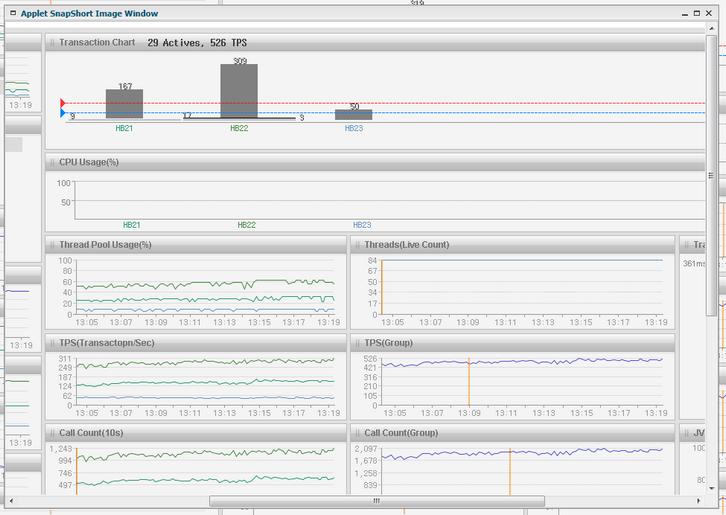Click the Call Count(10s) panel grip handle
The height and width of the screenshot is (515, 726).
pyautogui.click(x=52, y=433)
